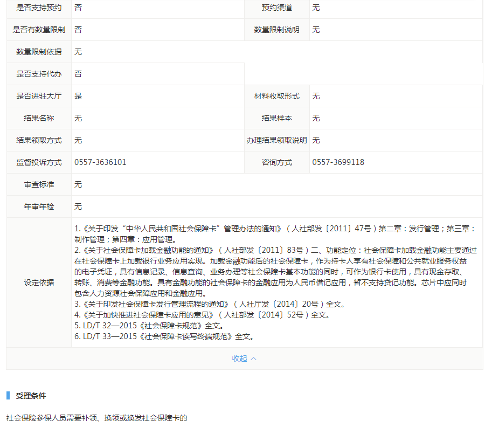Collapse the details table via 收起
Screen dimensions: 492x448
pos(239,359)
